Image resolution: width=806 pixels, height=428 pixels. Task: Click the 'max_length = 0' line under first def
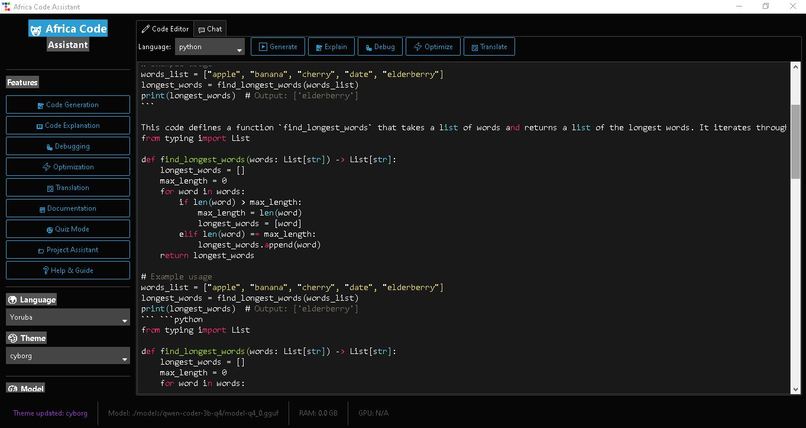point(193,181)
